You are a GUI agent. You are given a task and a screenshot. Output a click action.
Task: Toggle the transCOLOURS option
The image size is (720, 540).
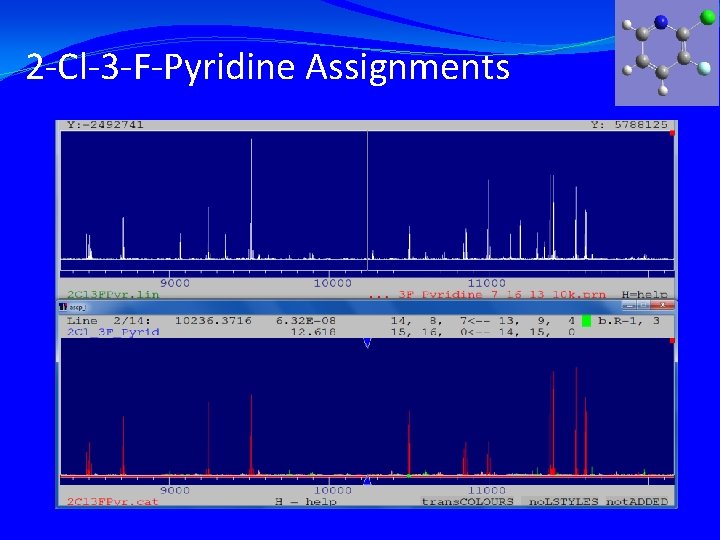[x=467, y=501]
